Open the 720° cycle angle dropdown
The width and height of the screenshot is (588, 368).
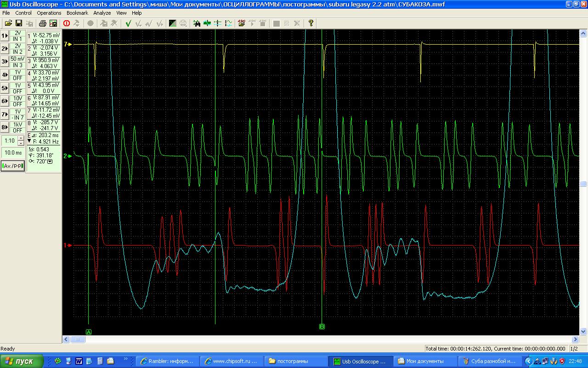(x=50, y=161)
